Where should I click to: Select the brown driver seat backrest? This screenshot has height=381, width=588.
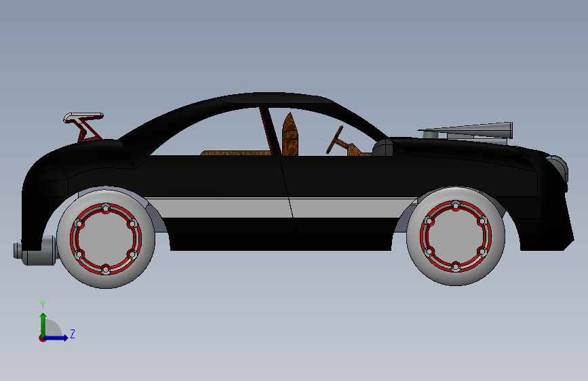click(290, 134)
